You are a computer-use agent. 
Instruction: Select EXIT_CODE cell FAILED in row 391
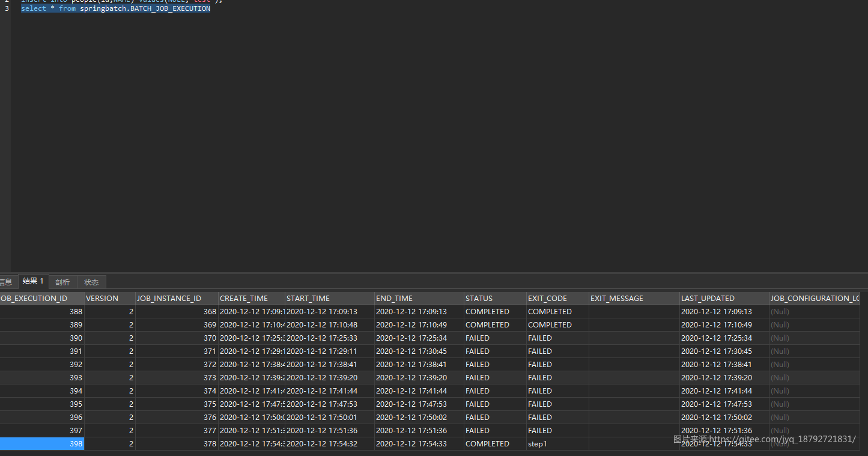[557, 351]
